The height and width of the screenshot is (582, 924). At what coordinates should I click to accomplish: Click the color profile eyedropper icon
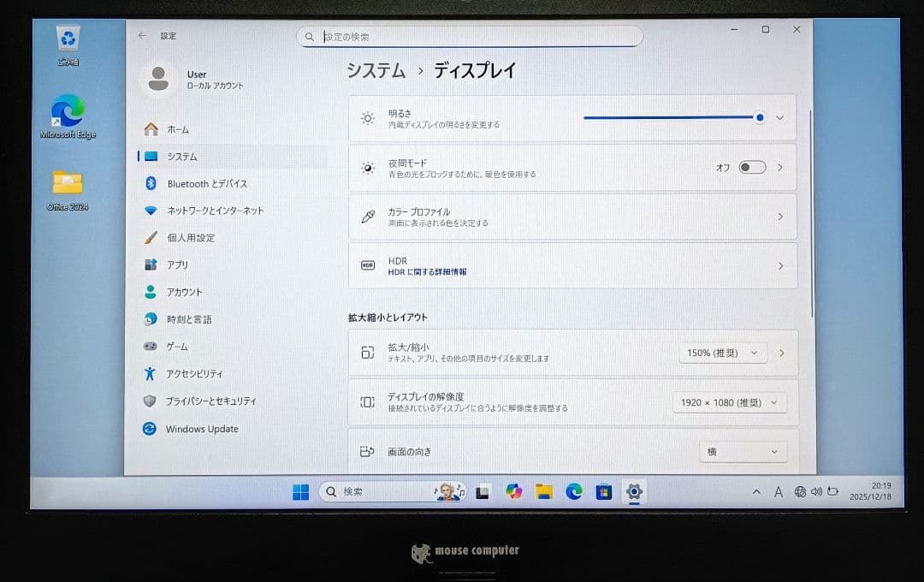[x=368, y=217]
